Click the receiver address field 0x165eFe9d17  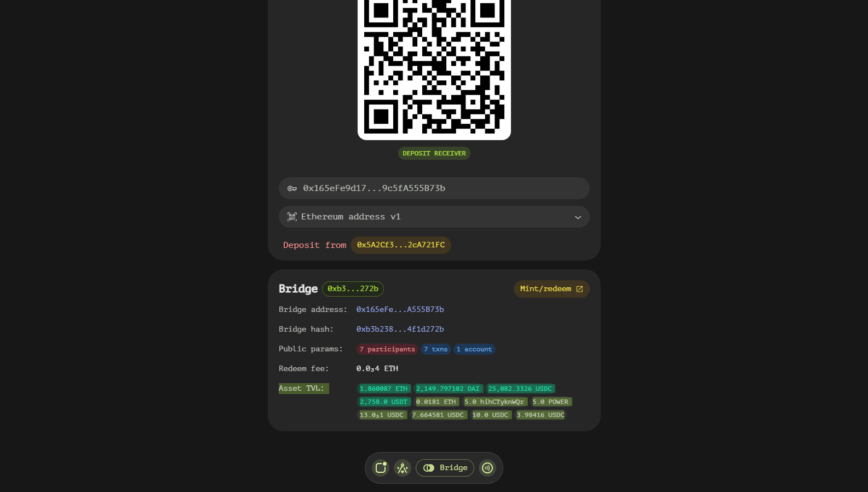point(434,188)
